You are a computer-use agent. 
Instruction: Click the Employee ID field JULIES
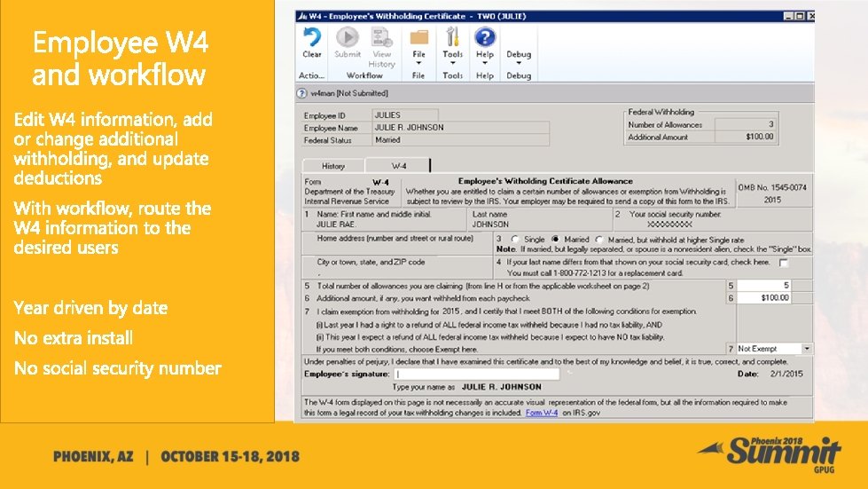405,115
